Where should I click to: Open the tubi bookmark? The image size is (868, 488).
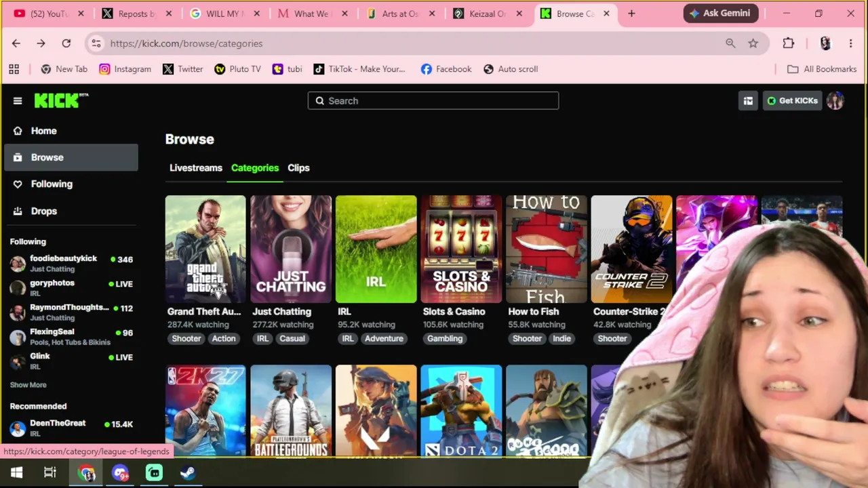point(287,69)
